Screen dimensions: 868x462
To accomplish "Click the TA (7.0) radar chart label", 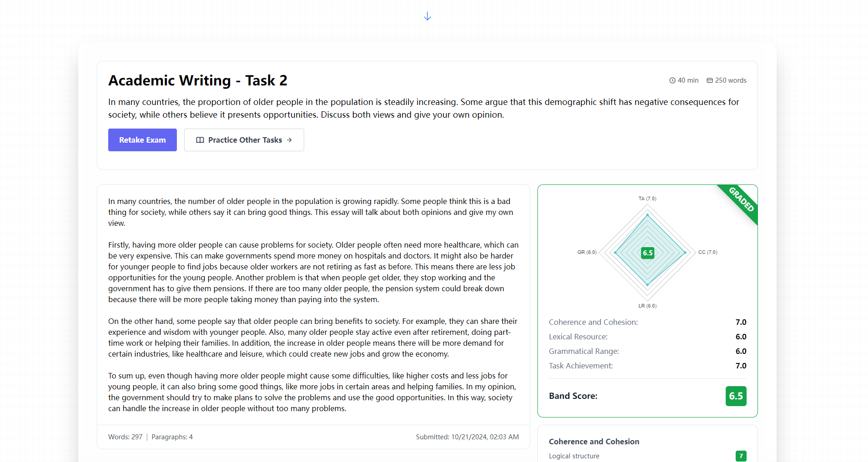I will [x=647, y=199].
